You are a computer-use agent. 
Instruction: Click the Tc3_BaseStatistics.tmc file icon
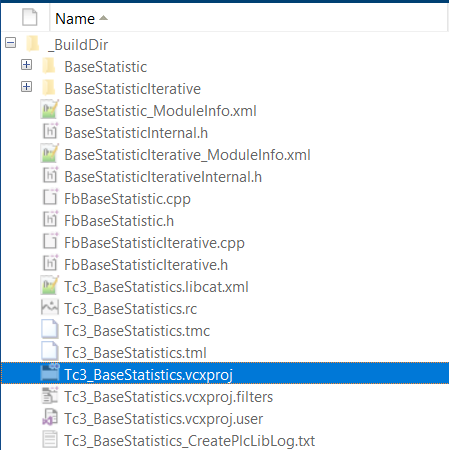click(x=50, y=329)
